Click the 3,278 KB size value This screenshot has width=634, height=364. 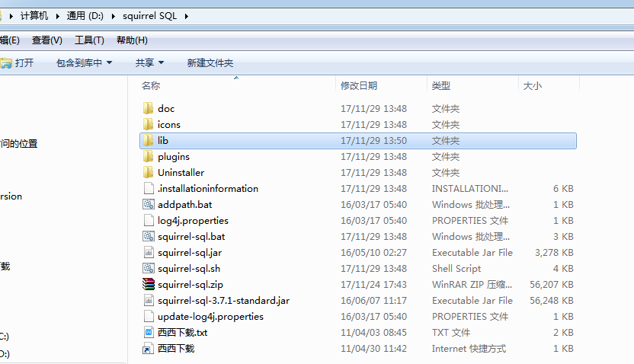coord(554,253)
